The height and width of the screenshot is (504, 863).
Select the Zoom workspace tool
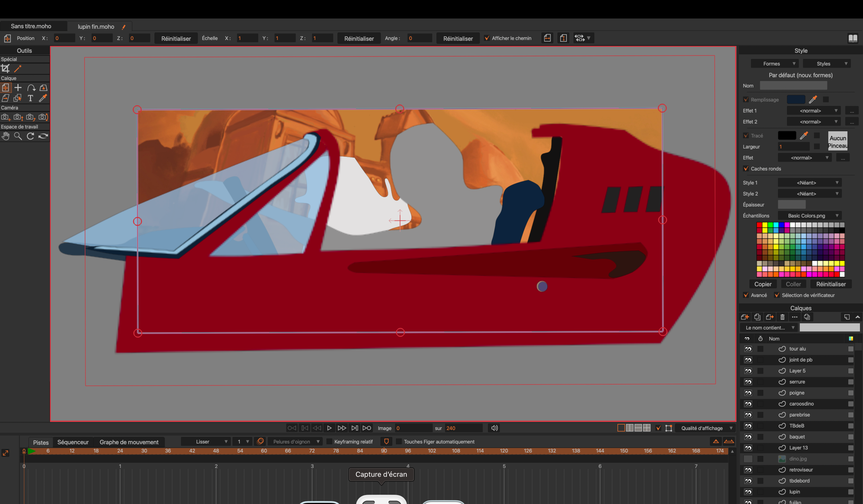(x=18, y=136)
